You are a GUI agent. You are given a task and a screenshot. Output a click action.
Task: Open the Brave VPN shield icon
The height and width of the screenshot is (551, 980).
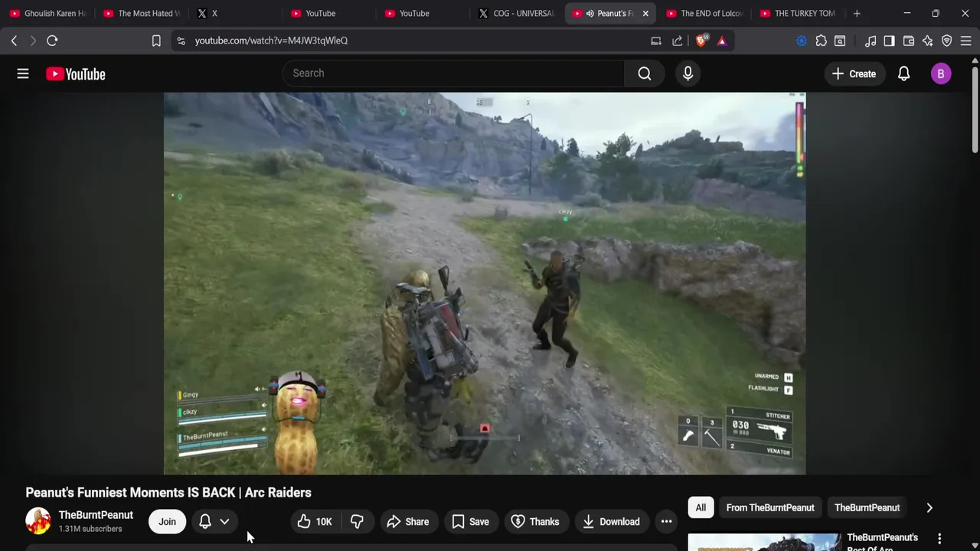[x=947, y=41]
